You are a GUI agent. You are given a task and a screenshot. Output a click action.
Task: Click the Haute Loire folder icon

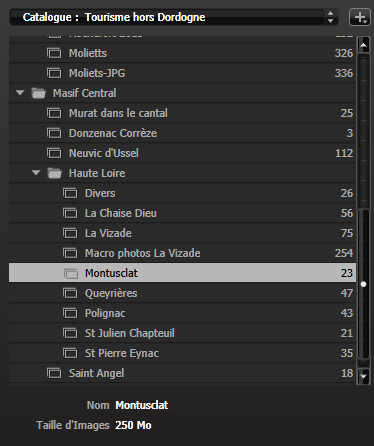pyautogui.click(x=54, y=173)
